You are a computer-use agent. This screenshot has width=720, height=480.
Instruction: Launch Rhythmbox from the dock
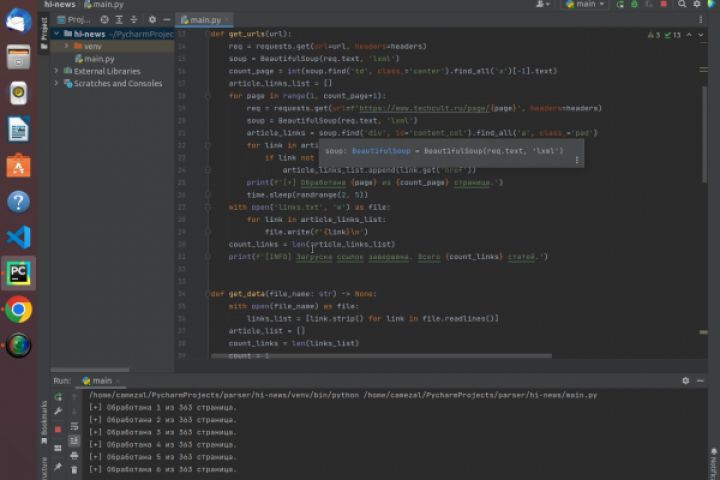(18, 93)
